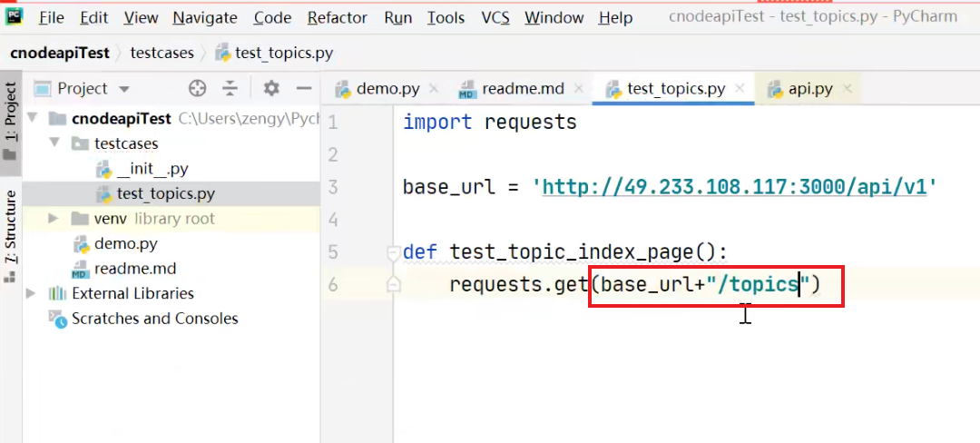Open the Project panel settings gear
The width and height of the screenshot is (980, 443).
[x=271, y=89]
